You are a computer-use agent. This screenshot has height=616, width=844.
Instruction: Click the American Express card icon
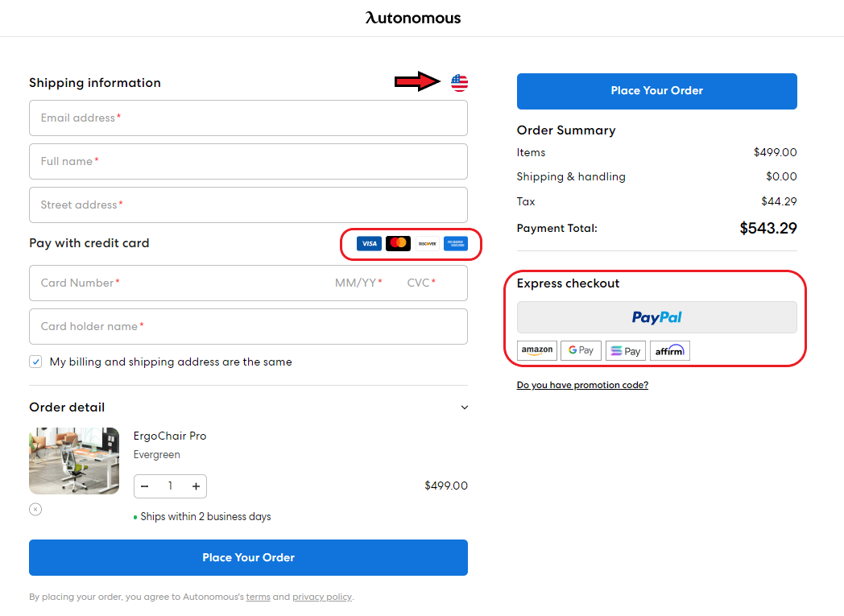pyautogui.click(x=456, y=244)
